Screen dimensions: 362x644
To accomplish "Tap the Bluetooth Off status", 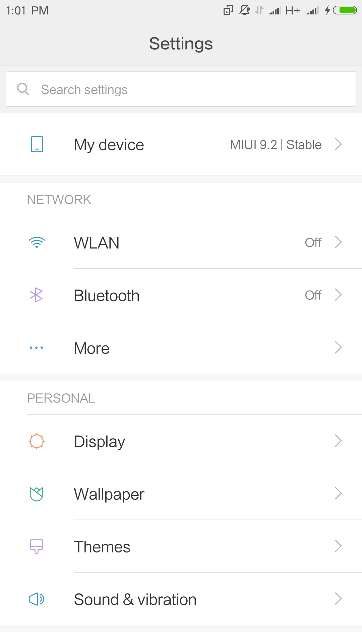I will coord(313,295).
